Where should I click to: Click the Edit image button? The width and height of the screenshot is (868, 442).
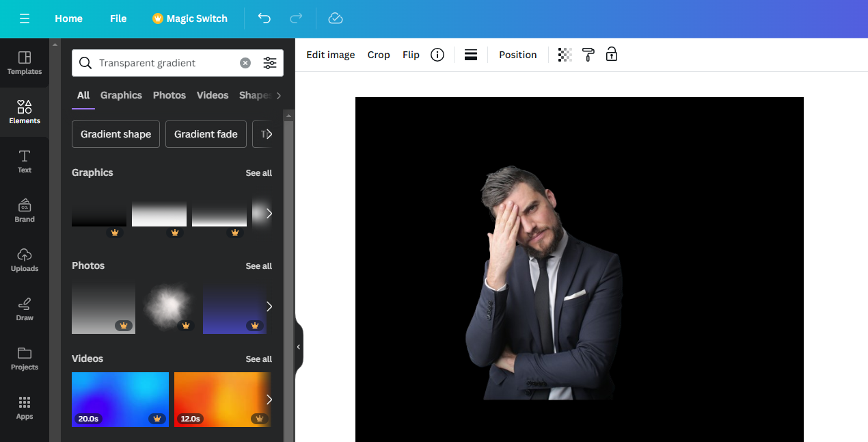(x=331, y=55)
